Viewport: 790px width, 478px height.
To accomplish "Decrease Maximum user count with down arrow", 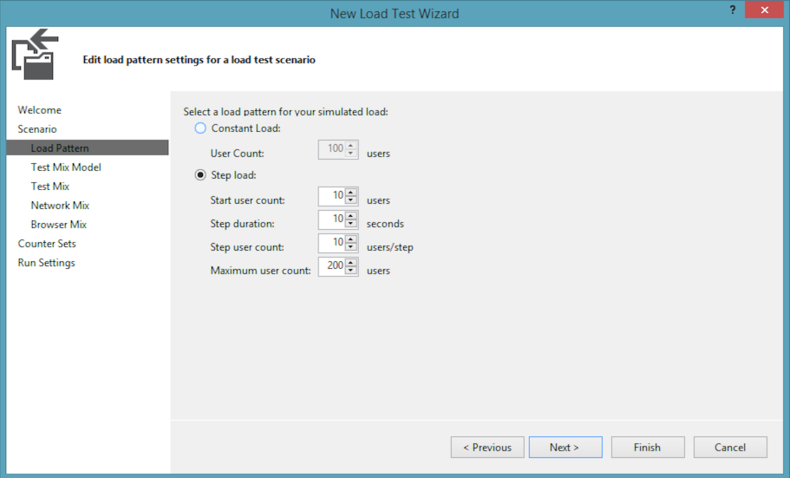I will click(351, 270).
